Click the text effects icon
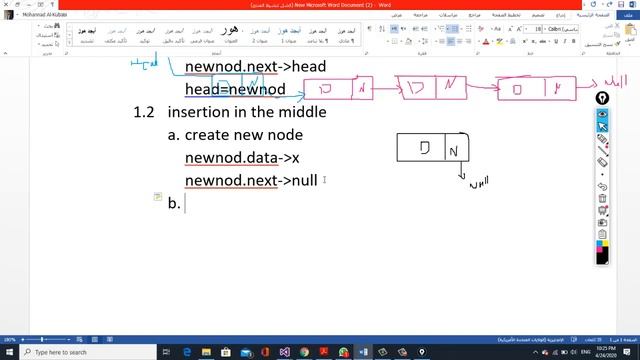This screenshot has height=360, width=640. (513, 42)
